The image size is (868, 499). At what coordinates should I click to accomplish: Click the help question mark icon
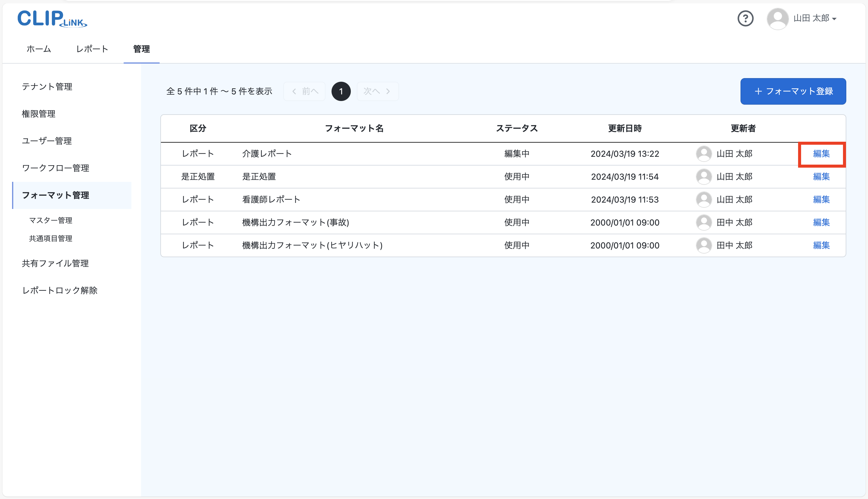coord(745,18)
